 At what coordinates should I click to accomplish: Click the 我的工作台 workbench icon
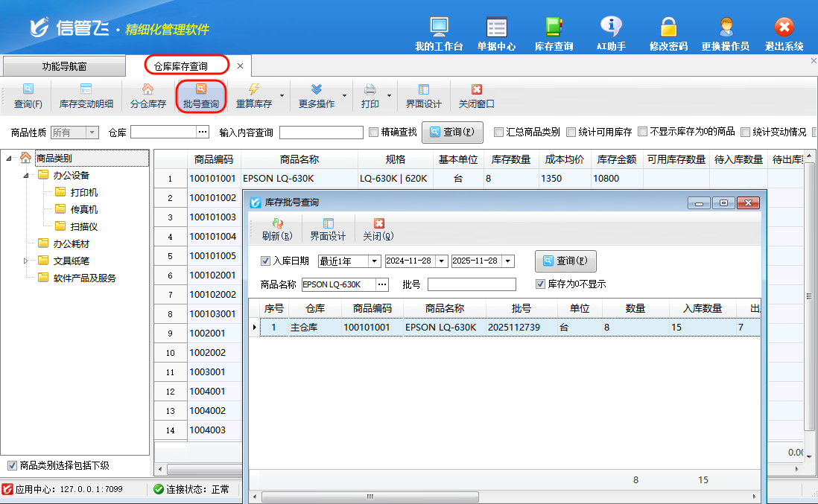(x=439, y=28)
